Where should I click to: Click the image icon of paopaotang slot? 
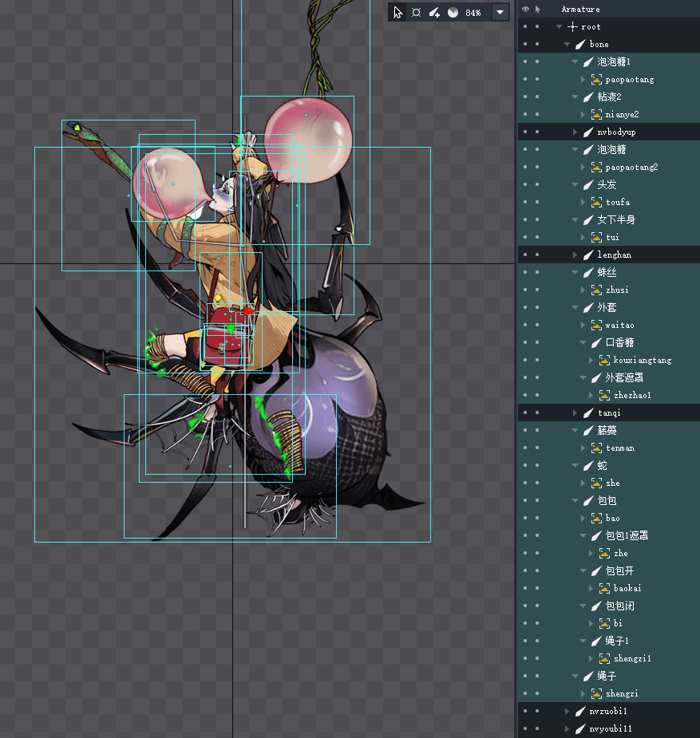tap(596, 79)
